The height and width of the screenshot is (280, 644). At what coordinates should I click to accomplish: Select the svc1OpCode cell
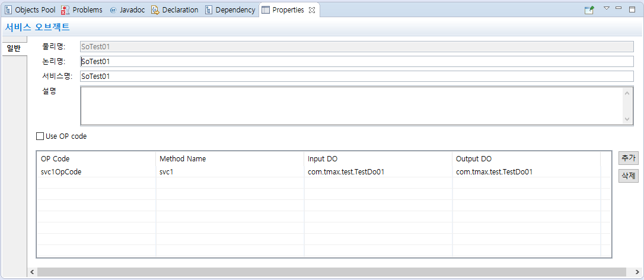pos(96,172)
